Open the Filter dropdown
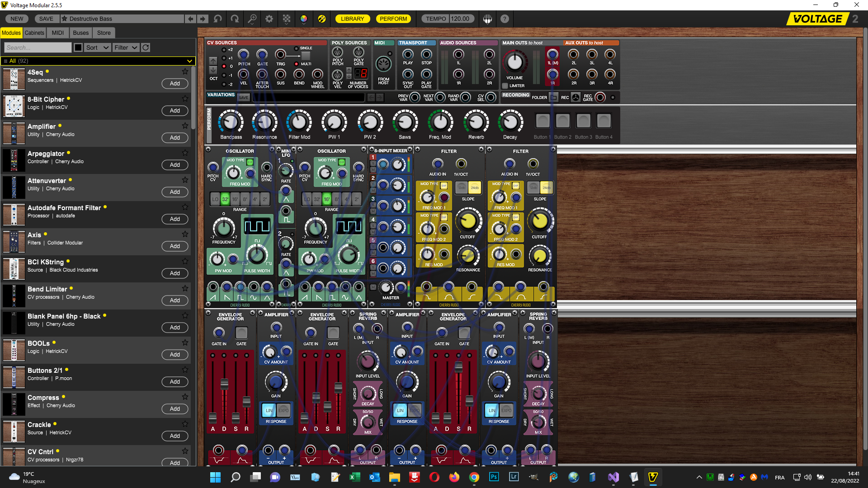 126,47
